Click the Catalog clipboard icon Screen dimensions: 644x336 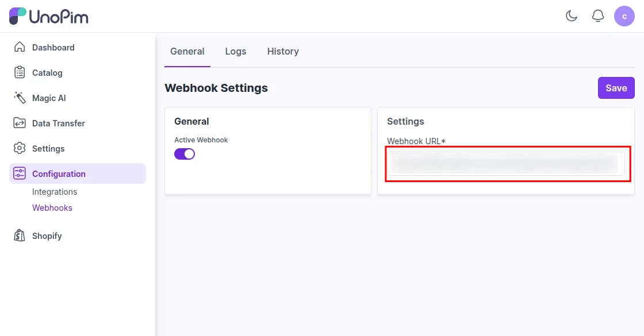pos(20,72)
